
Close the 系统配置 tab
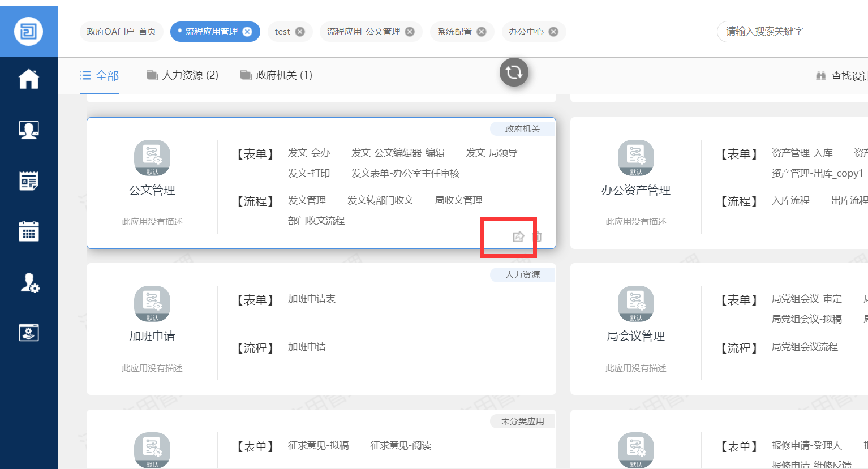tap(482, 32)
